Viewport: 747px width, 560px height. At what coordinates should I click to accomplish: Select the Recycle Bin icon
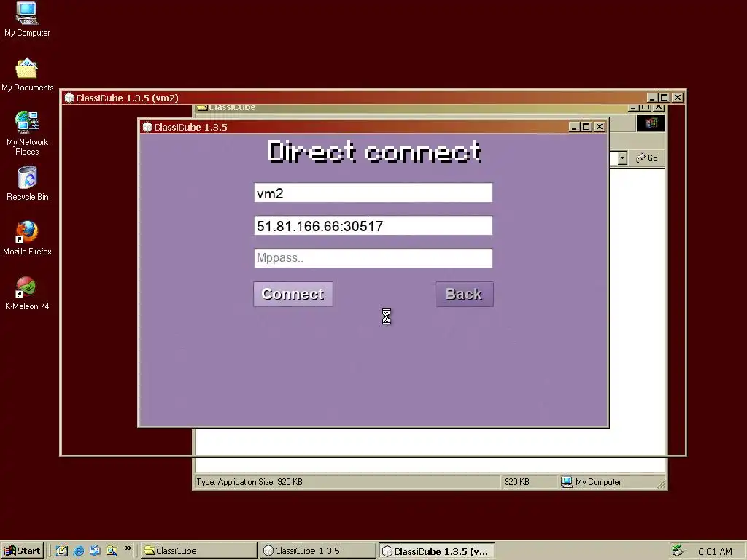coord(27,183)
